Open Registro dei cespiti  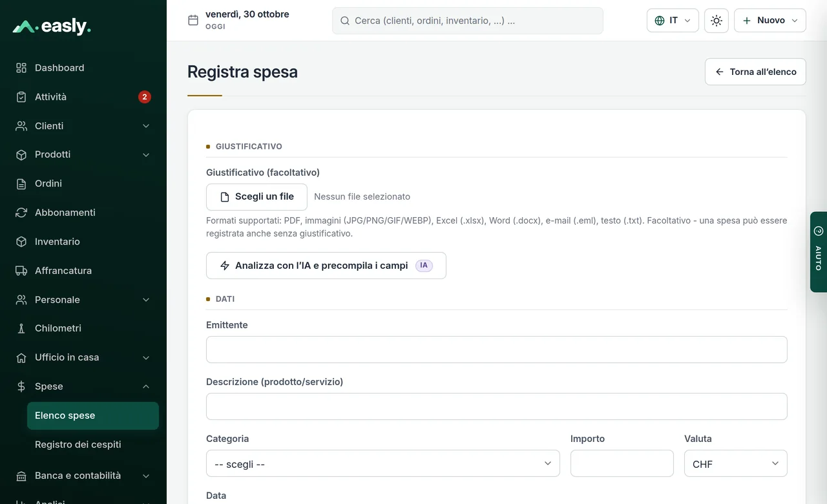(93, 445)
